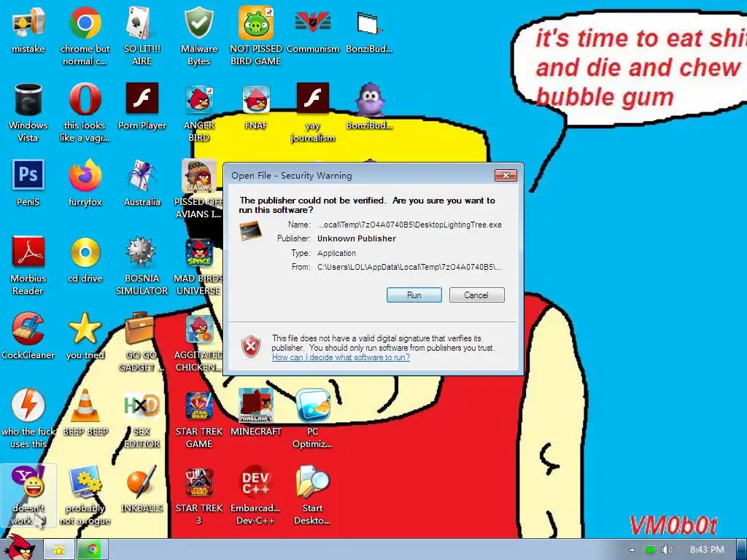The image size is (747, 560).
Task: Click the green tray icon
Action: pyautogui.click(x=649, y=550)
